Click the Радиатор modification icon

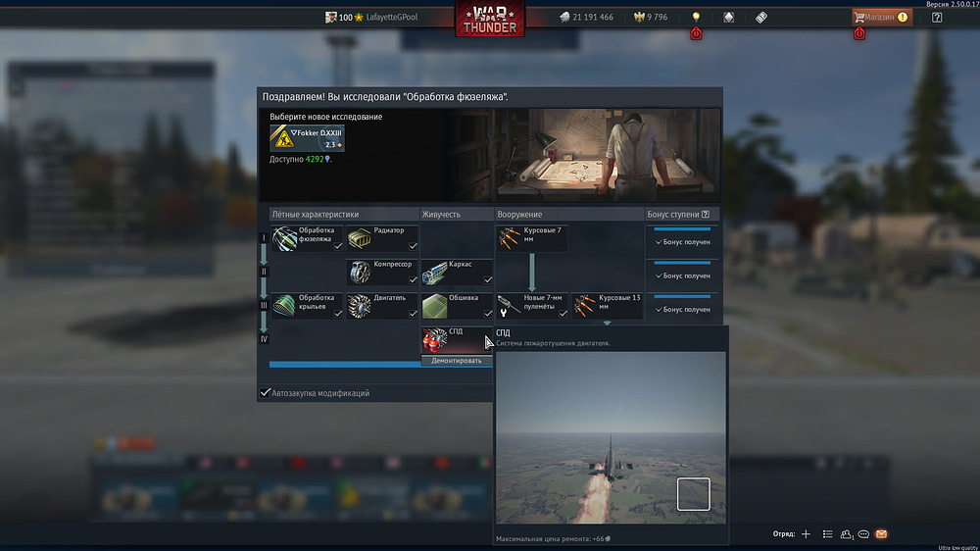(360, 238)
